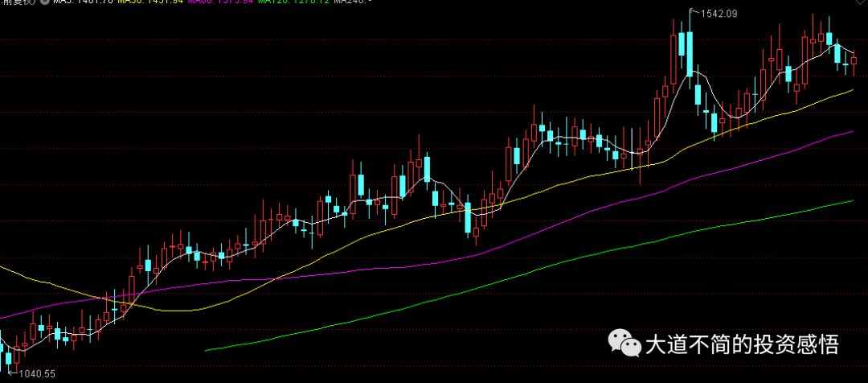
Task: Click the green MA120 line's left starting point
Action: [x=206, y=350]
